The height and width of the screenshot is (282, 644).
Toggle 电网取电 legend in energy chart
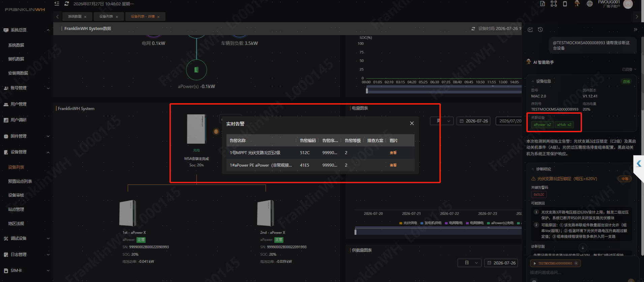pyautogui.click(x=454, y=223)
